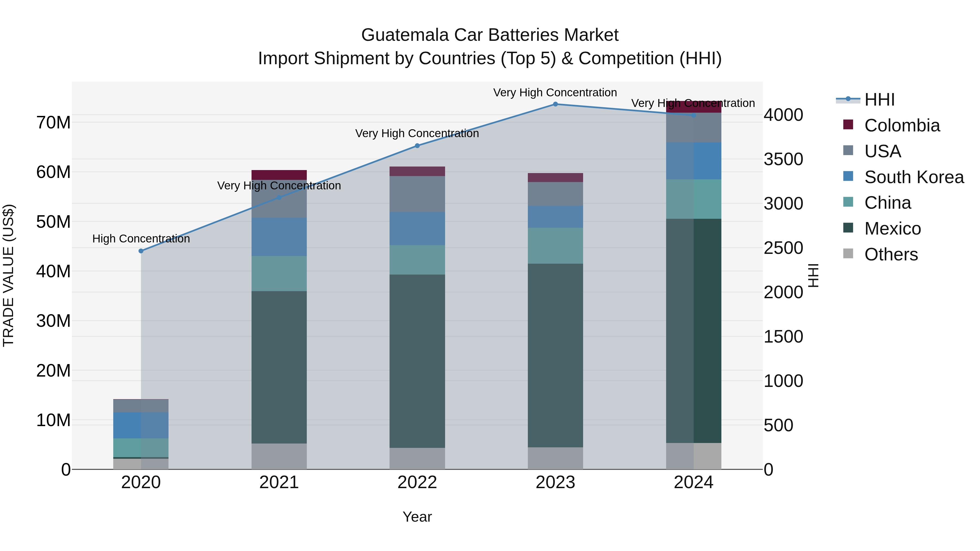The image size is (980, 551).
Task: Click the USA segment of the 2022 bar
Action: tap(417, 194)
